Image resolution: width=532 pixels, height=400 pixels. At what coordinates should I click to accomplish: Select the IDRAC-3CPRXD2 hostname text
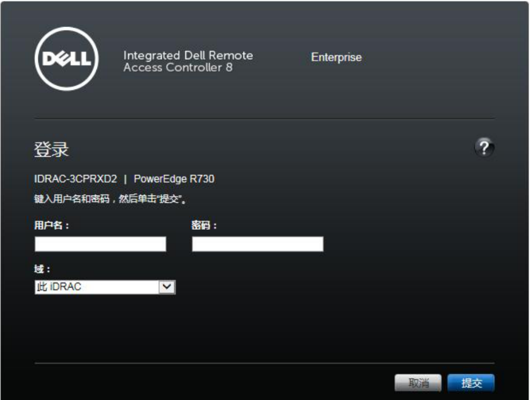coord(75,179)
